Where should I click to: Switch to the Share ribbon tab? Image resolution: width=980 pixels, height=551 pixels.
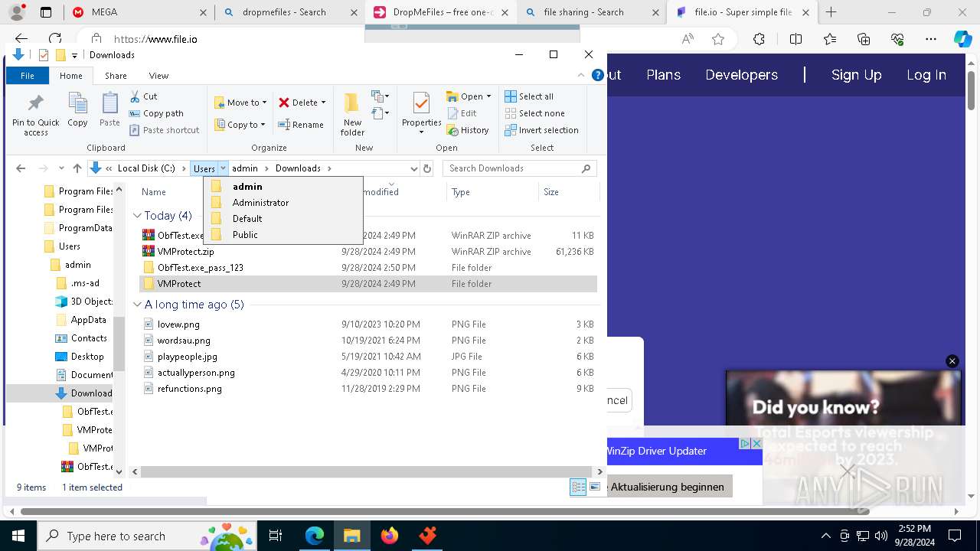(x=116, y=76)
